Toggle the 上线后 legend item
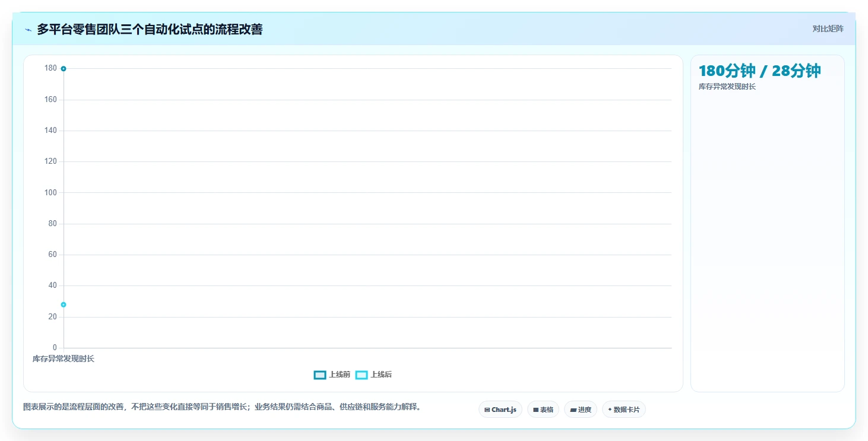 [x=373, y=375]
